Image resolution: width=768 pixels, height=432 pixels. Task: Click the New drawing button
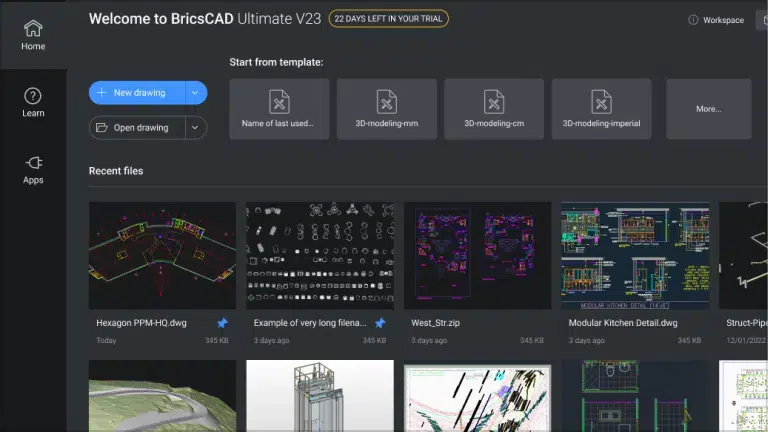coord(137,93)
